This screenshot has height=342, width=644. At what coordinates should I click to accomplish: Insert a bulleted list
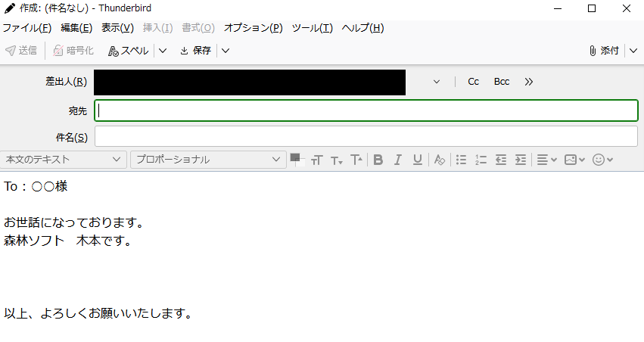pos(461,160)
